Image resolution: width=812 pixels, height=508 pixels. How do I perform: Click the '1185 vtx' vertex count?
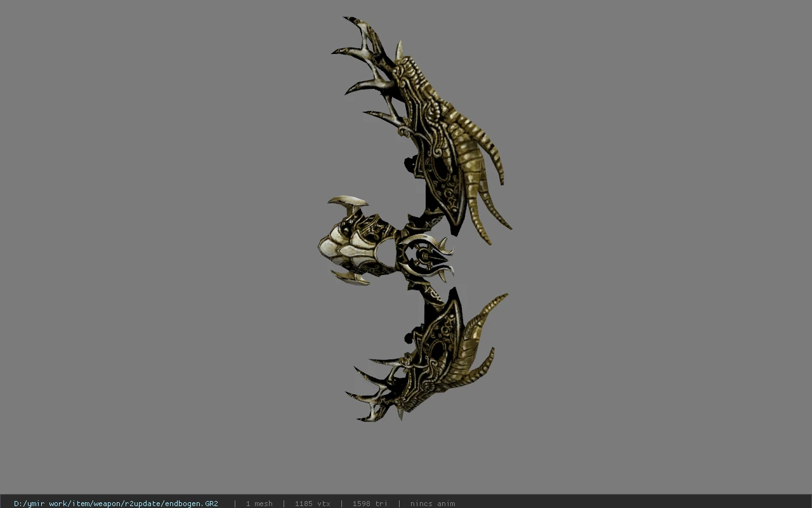pos(312,504)
